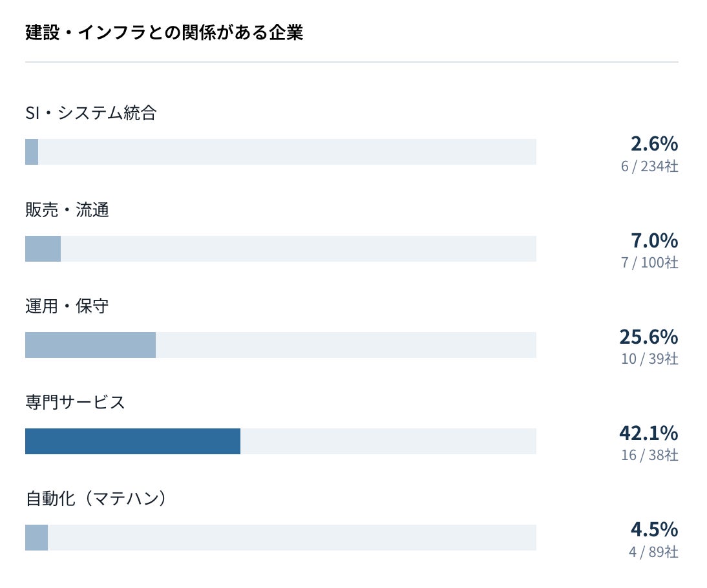Viewport: 707px width, 588px height.
Task: Click the 2.6% percentage value
Action: point(654,144)
